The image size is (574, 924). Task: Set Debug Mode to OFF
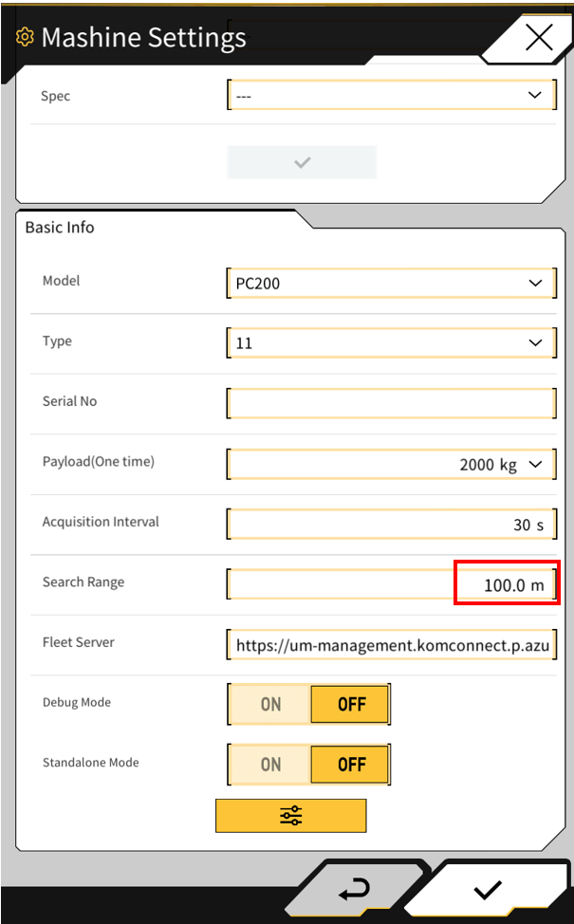coord(351,705)
